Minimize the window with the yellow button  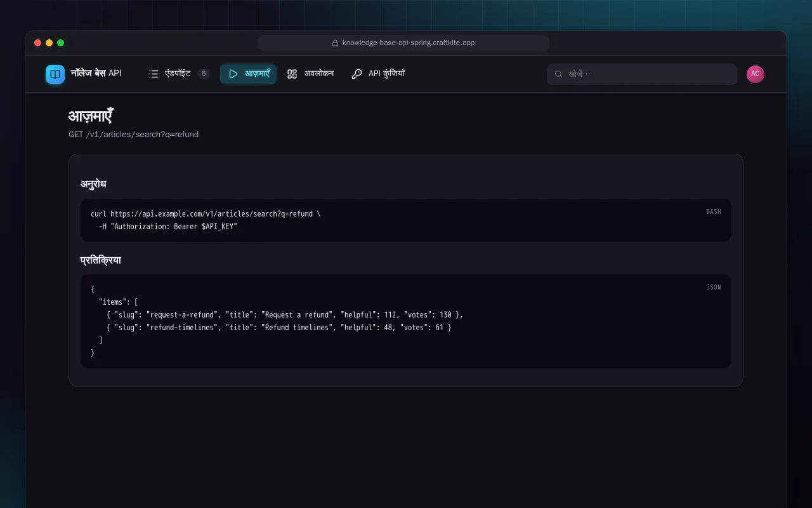tap(49, 43)
